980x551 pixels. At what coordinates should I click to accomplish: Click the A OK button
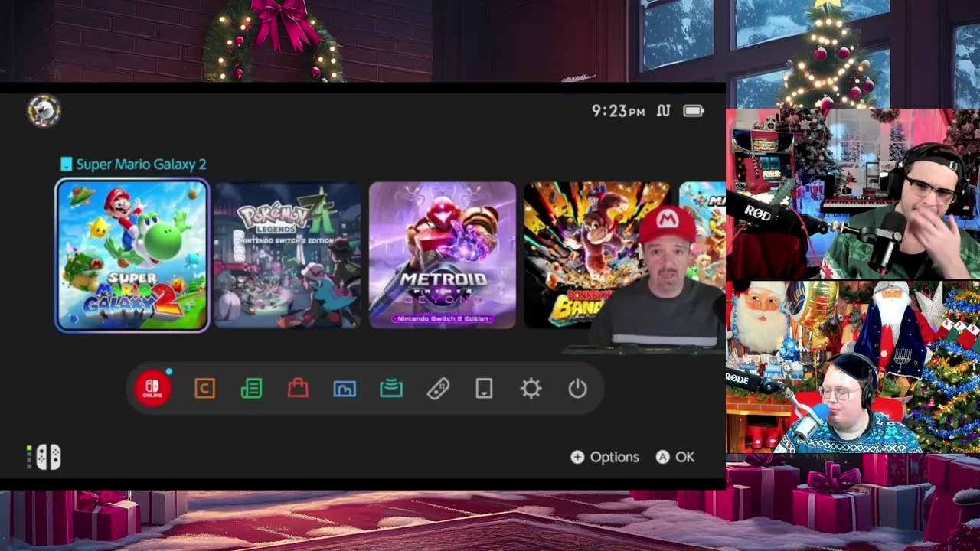tap(675, 457)
